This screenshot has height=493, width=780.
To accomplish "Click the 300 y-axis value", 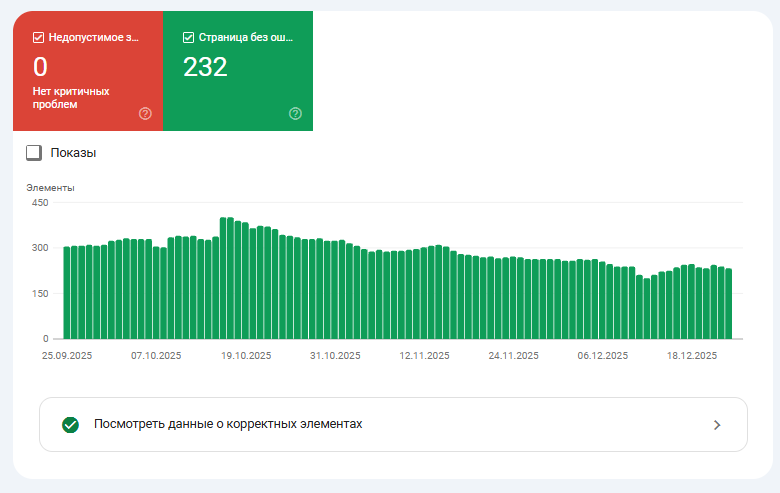I will click(40, 248).
